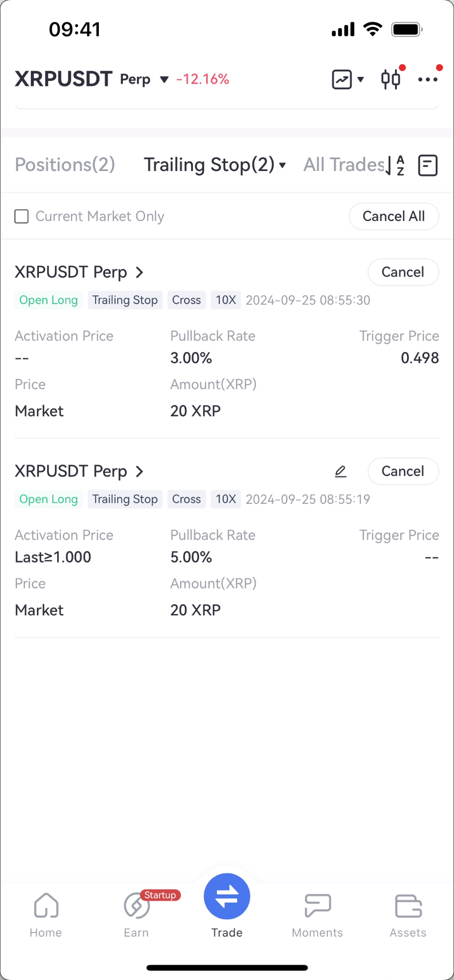
Task: Open the Assets wallet icon
Action: pos(408,906)
